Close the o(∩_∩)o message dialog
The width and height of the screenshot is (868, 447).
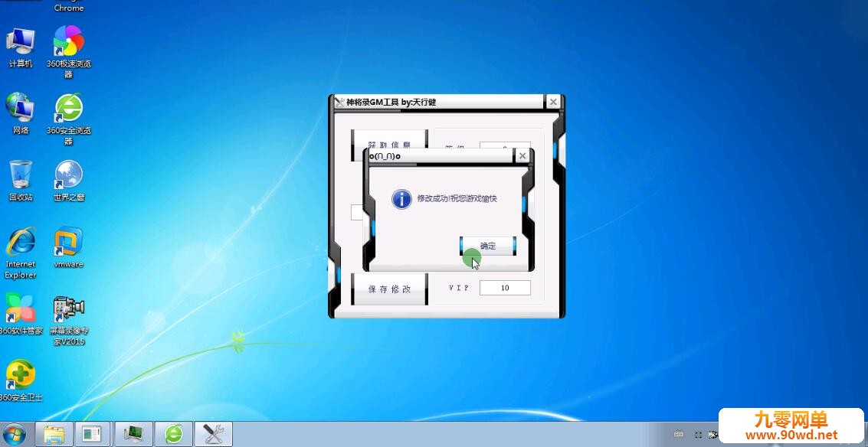pos(522,156)
